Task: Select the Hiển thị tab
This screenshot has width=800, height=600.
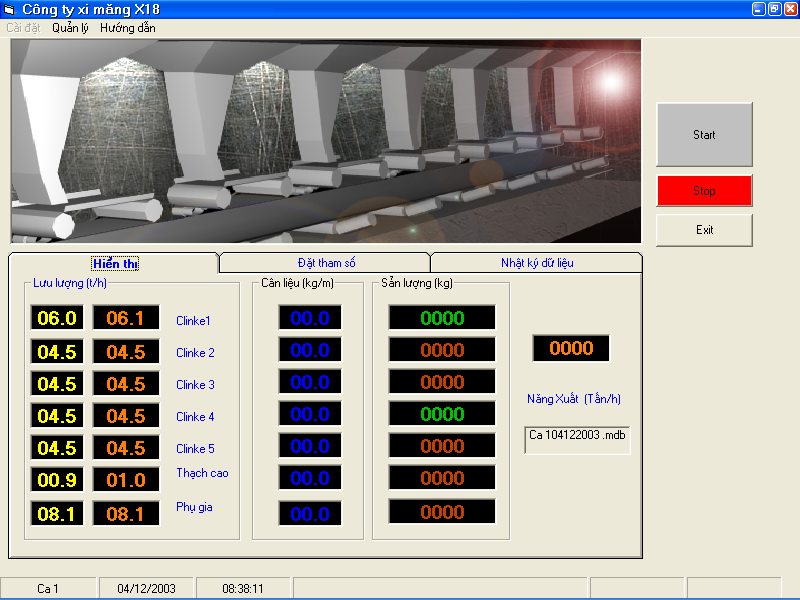Action: point(115,263)
